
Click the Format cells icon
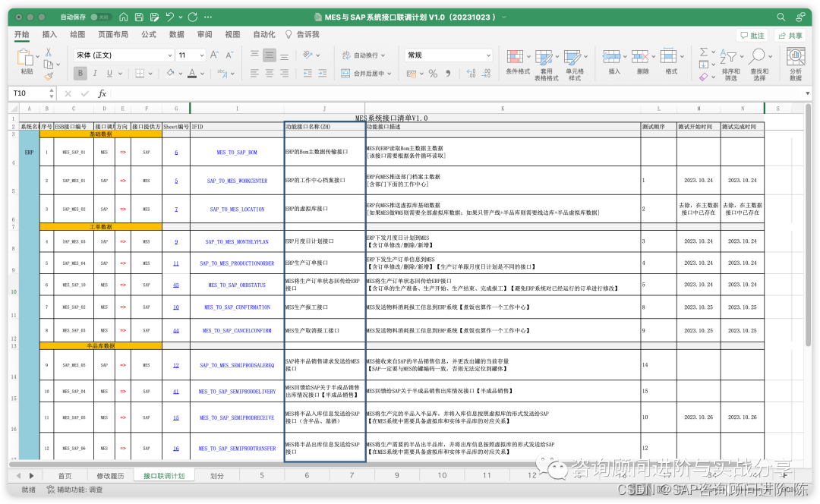point(668,56)
